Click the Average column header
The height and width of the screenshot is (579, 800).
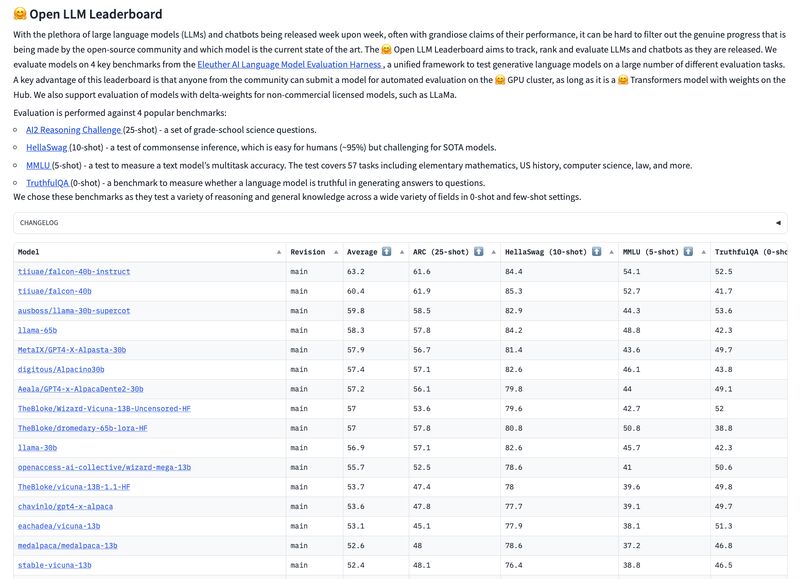pos(362,252)
